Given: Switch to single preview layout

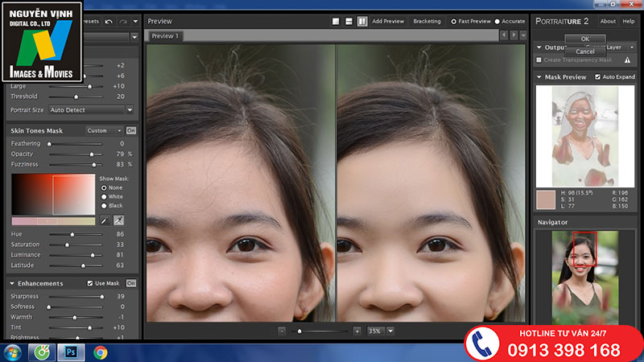Looking at the screenshot, I should [x=336, y=22].
